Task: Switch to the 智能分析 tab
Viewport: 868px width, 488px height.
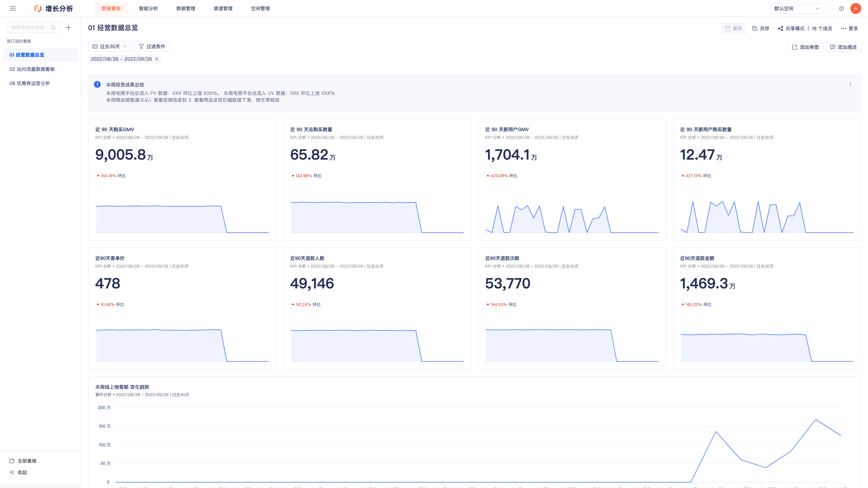Action: click(149, 8)
